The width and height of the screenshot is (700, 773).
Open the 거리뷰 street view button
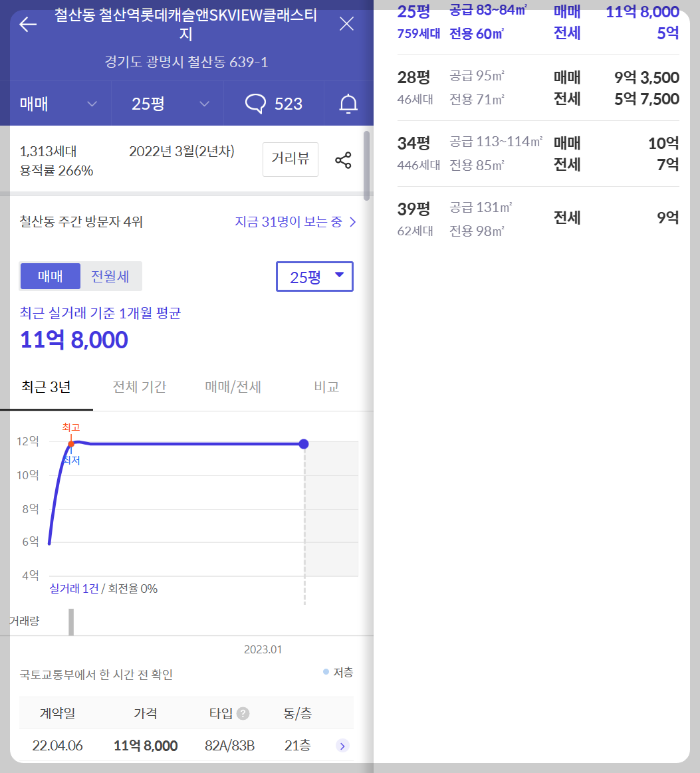tap(290, 160)
